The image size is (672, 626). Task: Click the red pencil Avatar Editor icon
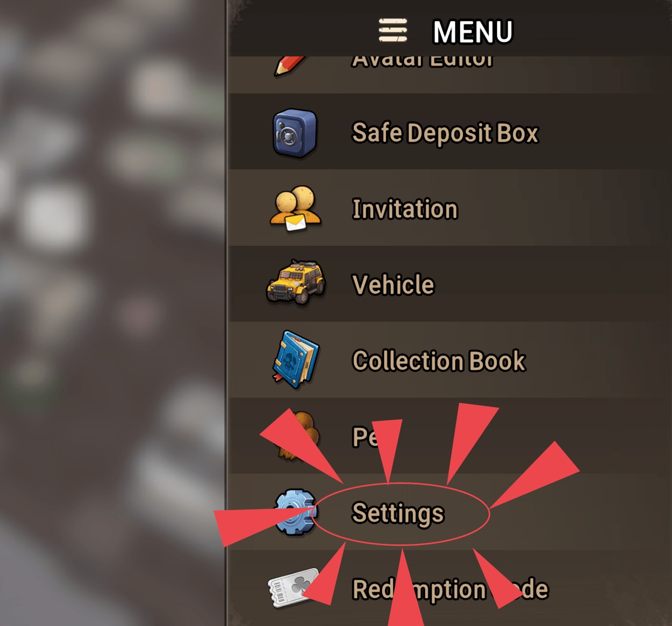tap(290, 66)
